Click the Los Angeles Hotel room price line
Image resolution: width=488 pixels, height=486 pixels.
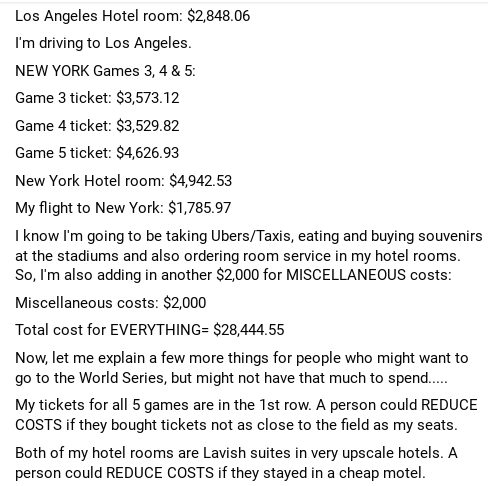click(132, 16)
